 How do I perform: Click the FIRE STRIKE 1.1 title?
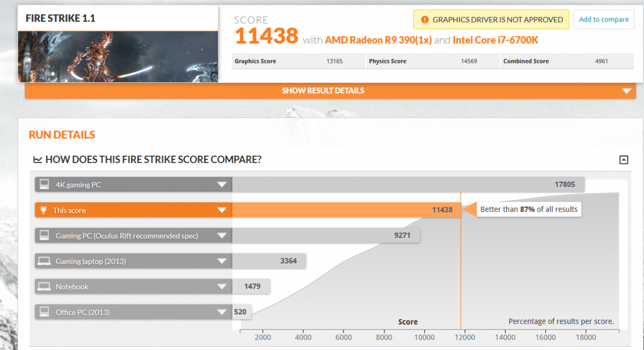(x=61, y=18)
